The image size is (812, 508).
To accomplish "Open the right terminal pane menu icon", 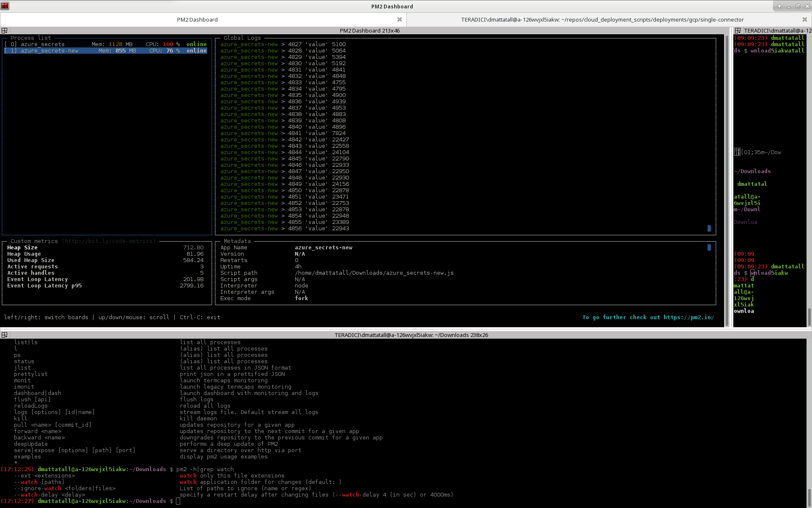I will coord(738,30).
